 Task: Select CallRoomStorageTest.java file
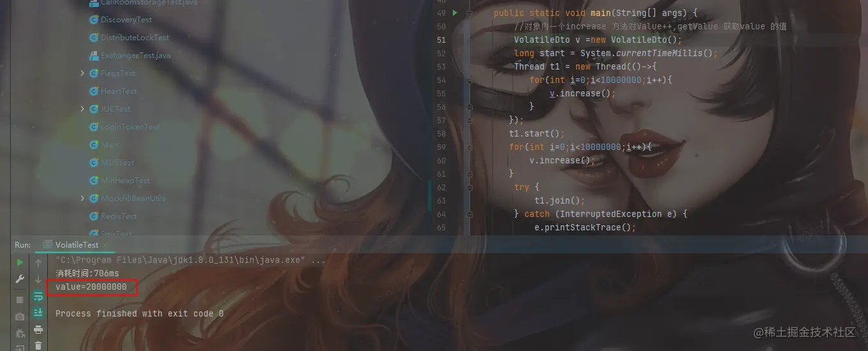(x=149, y=3)
